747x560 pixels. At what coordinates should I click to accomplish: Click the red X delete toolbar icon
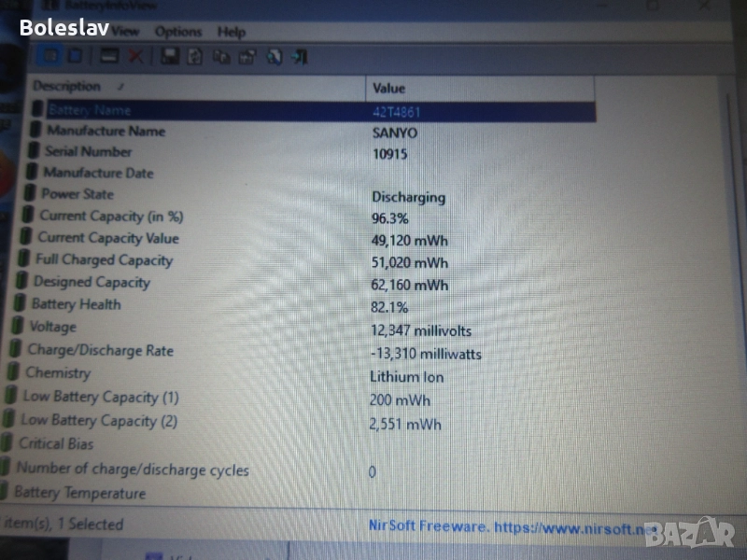pyautogui.click(x=135, y=56)
